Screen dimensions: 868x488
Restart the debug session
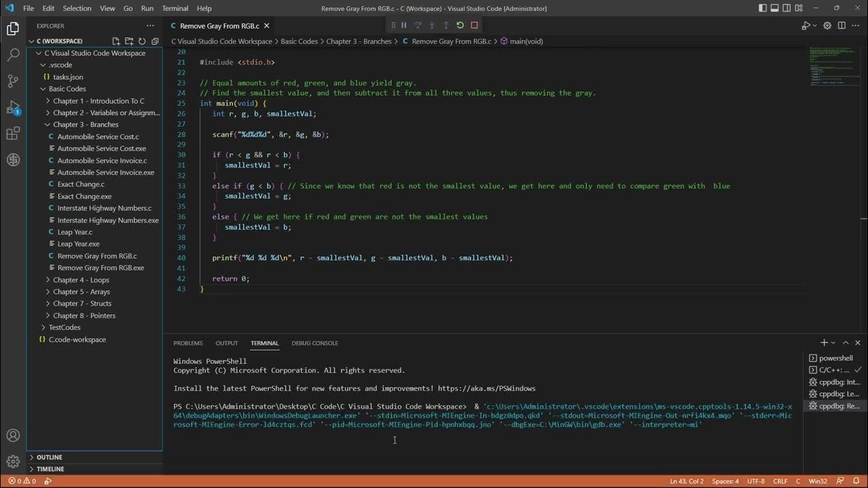tap(460, 25)
